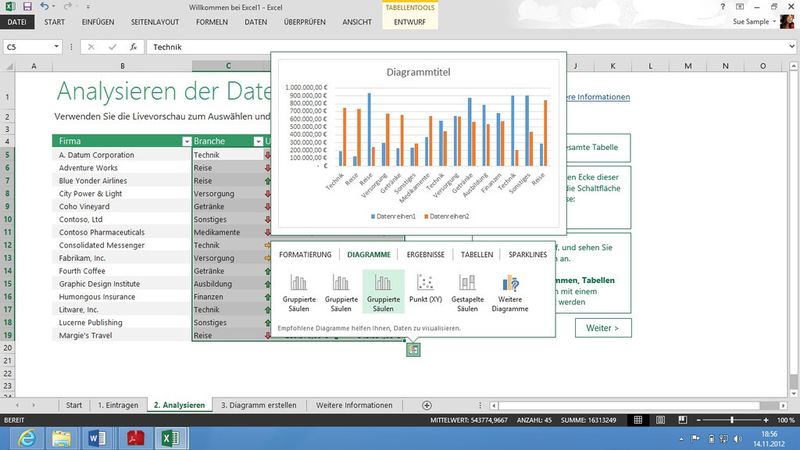Viewport: 800px width, 450px height.
Task: Add a new sheet with plus icon
Action: pos(427,405)
